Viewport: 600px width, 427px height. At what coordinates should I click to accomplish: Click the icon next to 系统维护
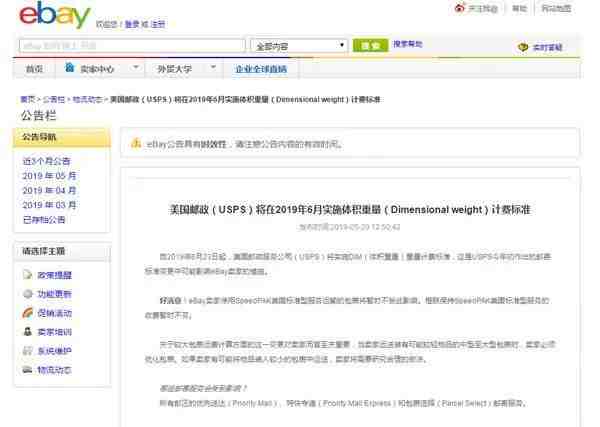pyautogui.click(x=28, y=350)
